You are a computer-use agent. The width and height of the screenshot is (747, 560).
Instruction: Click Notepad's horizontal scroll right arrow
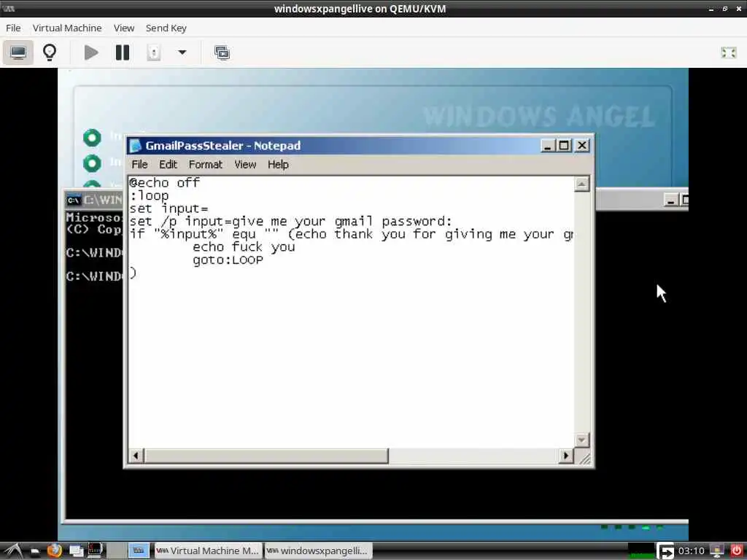coord(565,456)
